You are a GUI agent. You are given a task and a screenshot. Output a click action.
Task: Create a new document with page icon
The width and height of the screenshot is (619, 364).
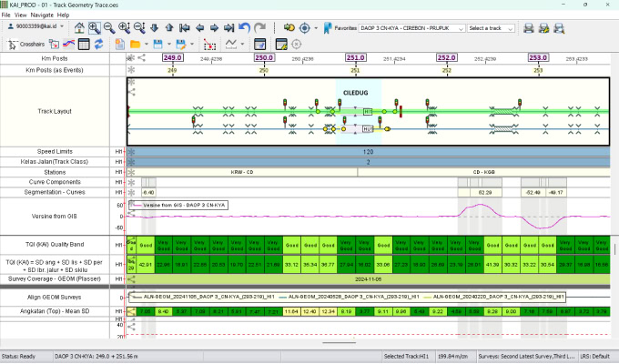point(120,45)
